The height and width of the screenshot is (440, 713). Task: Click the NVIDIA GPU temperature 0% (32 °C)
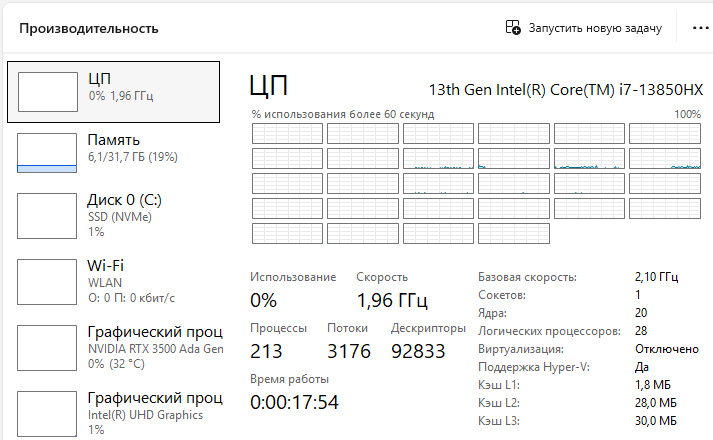click(x=116, y=364)
